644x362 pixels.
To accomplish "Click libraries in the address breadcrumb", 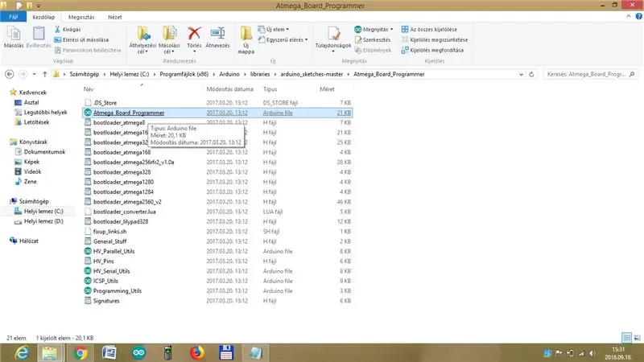I will [260, 74].
